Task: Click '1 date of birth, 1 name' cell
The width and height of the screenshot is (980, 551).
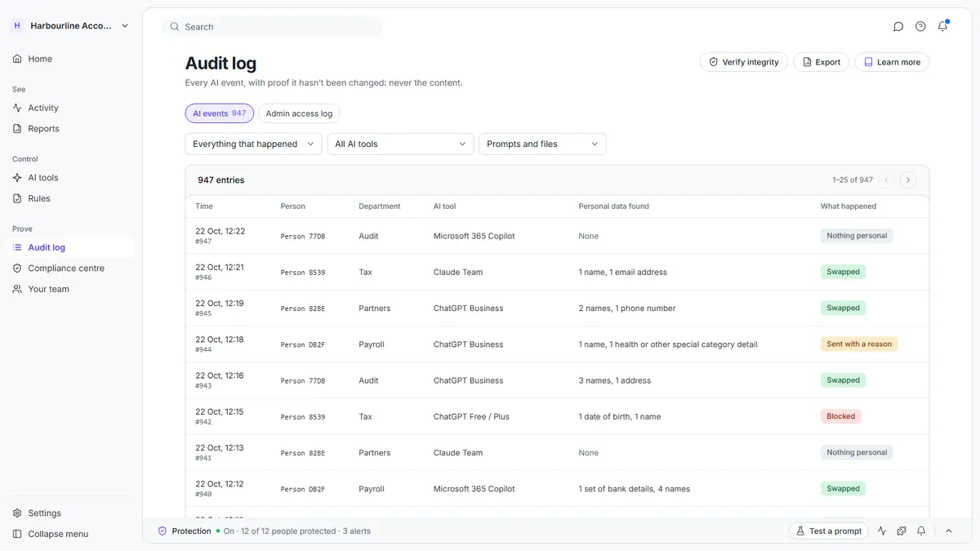Action: 620,416
